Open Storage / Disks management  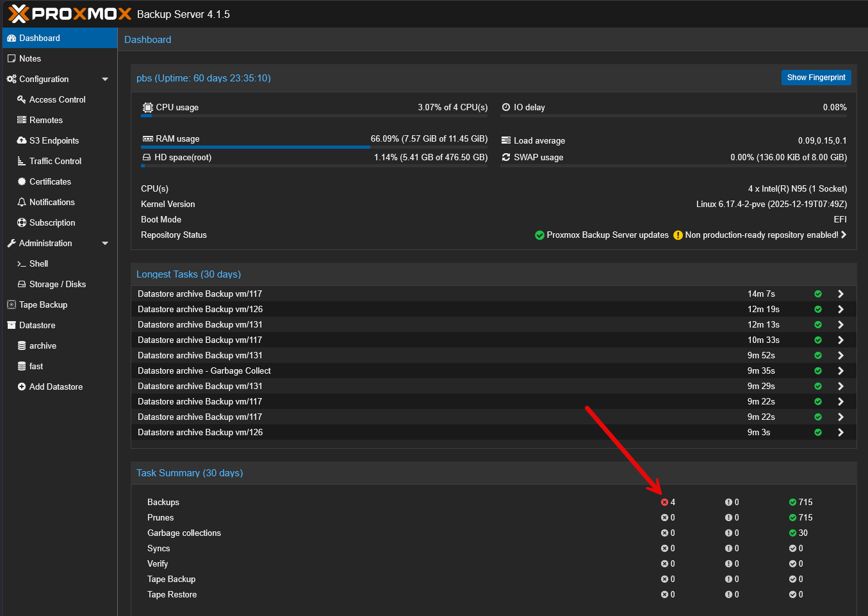(57, 284)
